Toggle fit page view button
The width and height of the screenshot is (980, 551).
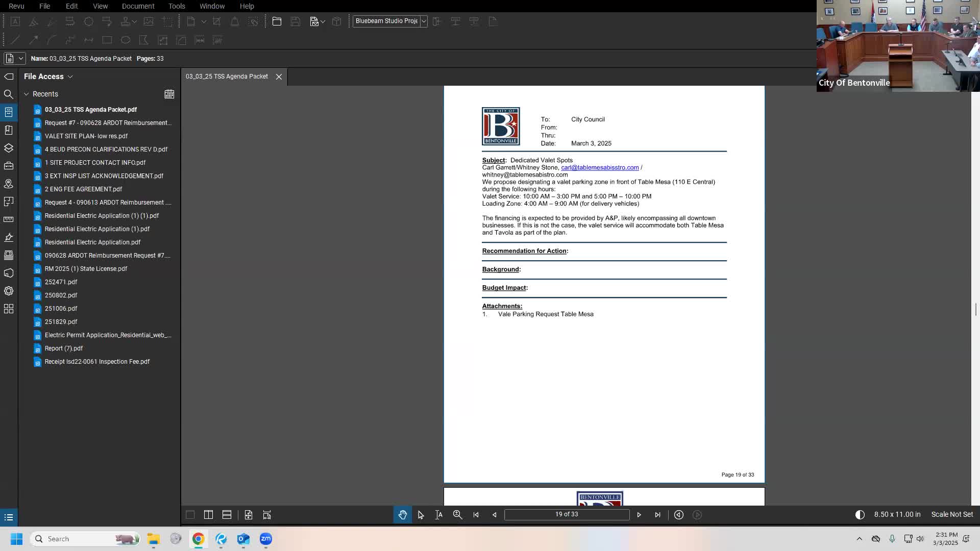pyautogui.click(x=249, y=515)
